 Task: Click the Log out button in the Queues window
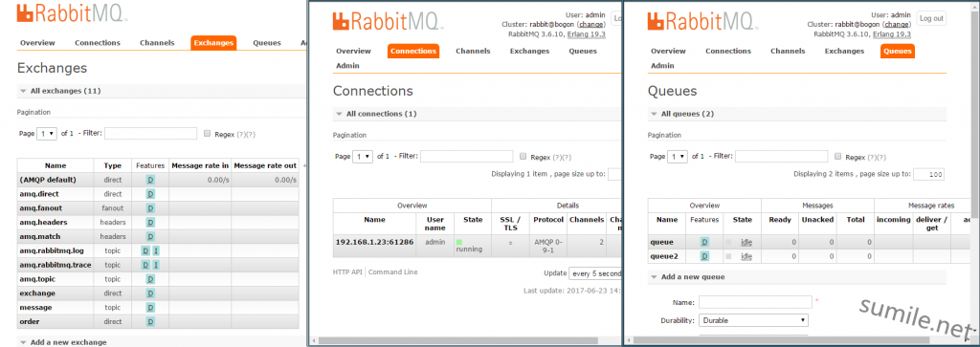coord(931,19)
